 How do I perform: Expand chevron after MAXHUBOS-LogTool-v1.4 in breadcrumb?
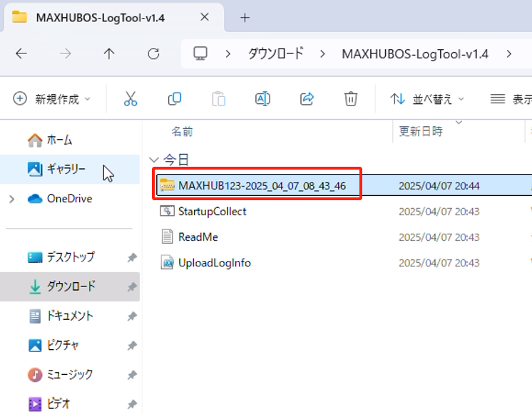click(508, 53)
